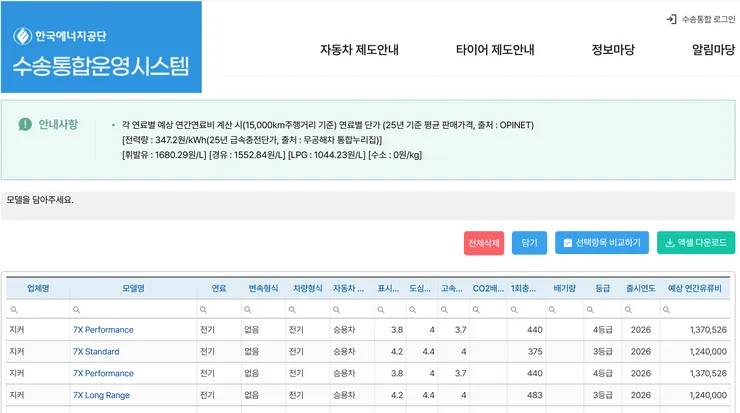Click search icon under 변속형식 column
Screen dimensions: 740x413
pyautogui.click(x=248, y=310)
